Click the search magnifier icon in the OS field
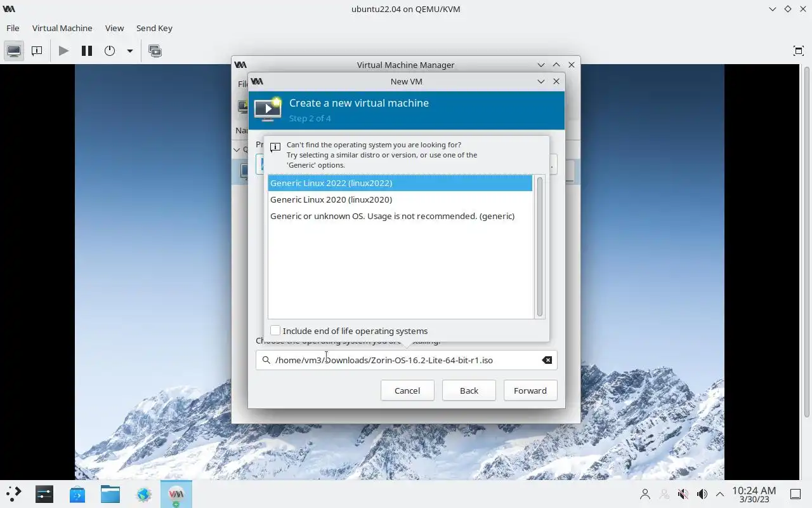 pos(266,360)
